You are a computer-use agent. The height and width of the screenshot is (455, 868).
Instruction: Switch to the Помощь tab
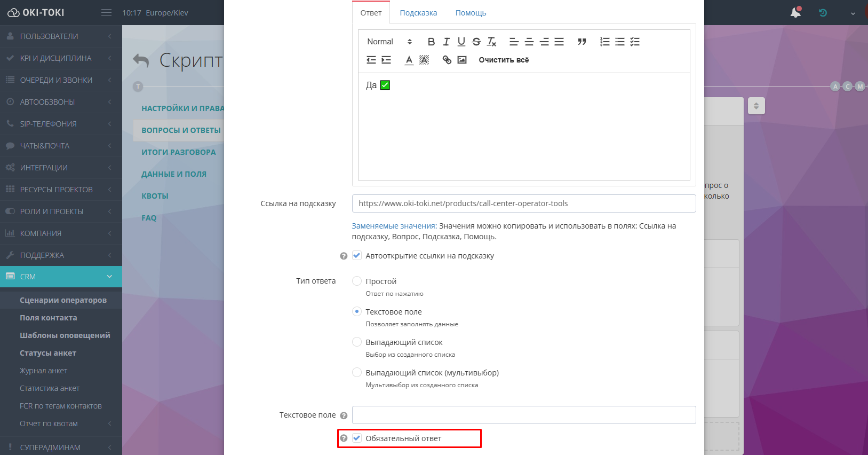coord(471,13)
